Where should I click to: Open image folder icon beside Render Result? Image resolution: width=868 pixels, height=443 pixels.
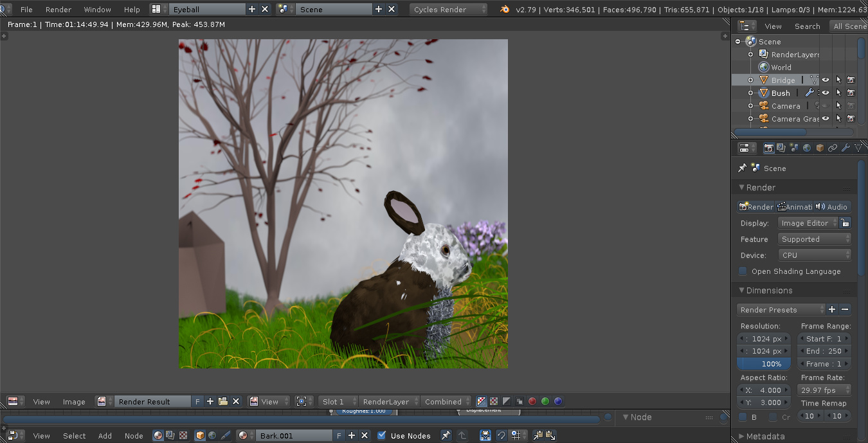tap(223, 401)
